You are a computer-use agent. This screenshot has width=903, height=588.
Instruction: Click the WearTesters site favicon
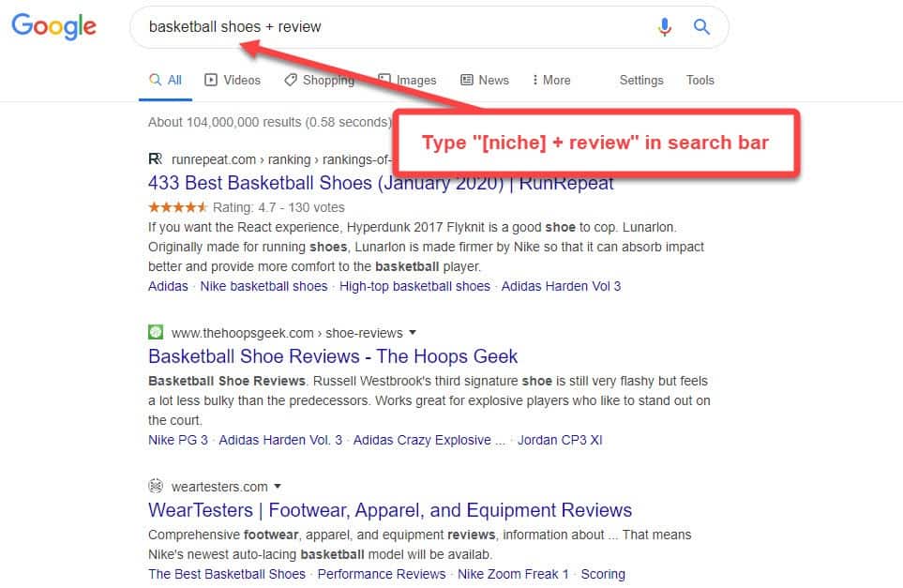pyautogui.click(x=156, y=486)
